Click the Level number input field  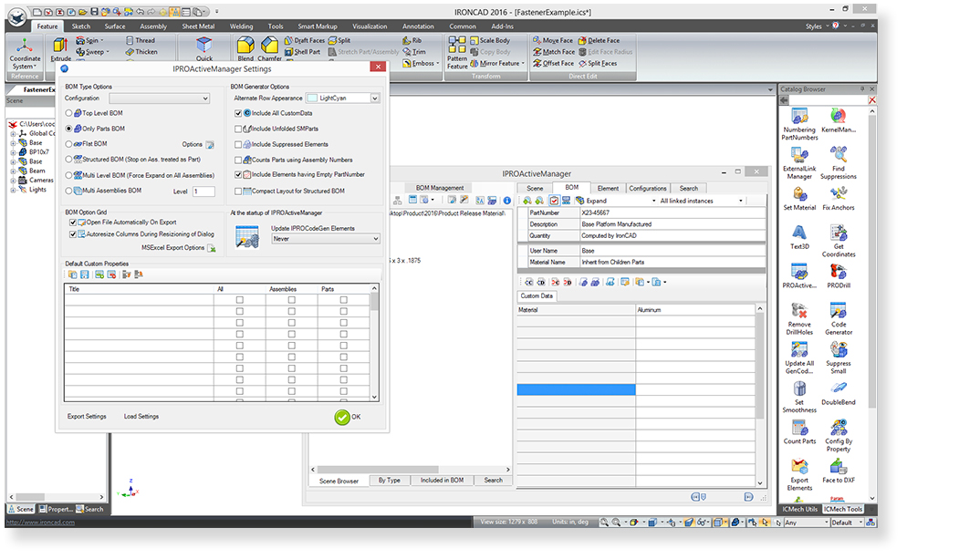point(203,192)
